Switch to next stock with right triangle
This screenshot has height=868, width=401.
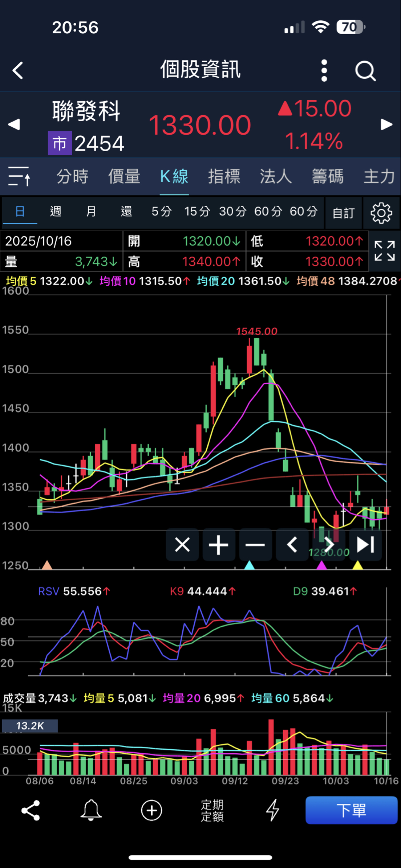(x=386, y=124)
